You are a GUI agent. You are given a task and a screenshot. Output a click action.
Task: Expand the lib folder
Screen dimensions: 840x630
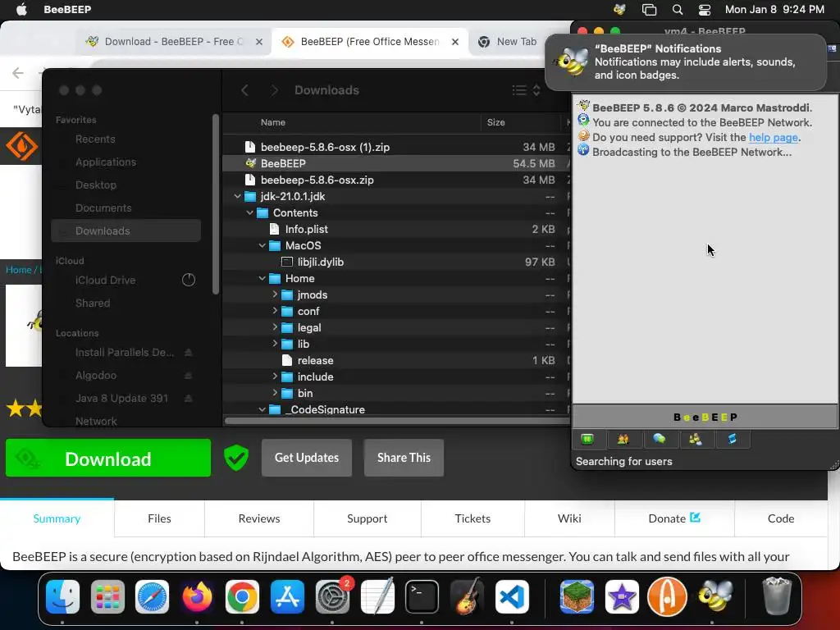(275, 344)
